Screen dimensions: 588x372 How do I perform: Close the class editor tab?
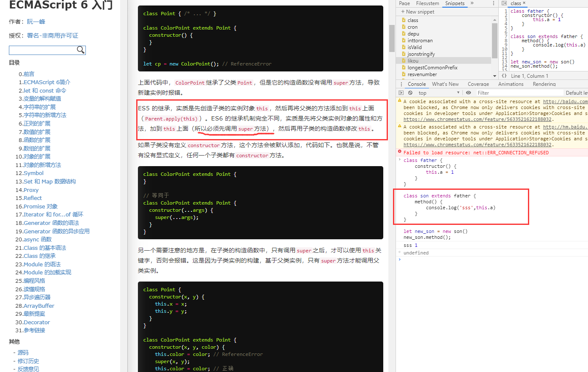tap(524, 3)
